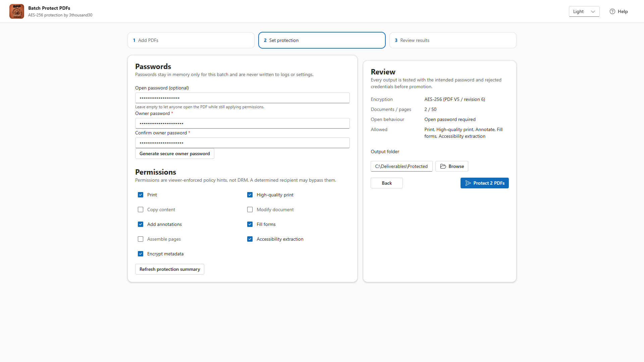The height and width of the screenshot is (362, 644).
Task: Enable the Modify document permission
Action: click(250, 209)
